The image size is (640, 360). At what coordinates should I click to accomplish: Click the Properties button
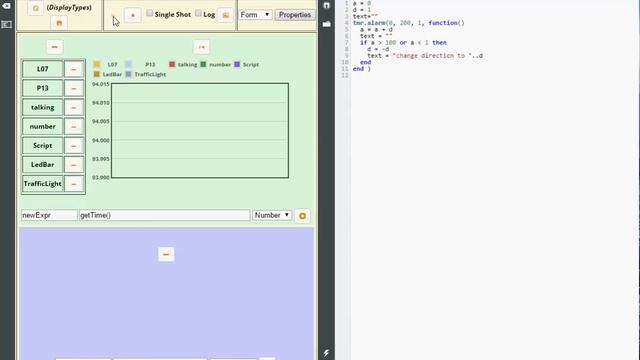(295, 15)
